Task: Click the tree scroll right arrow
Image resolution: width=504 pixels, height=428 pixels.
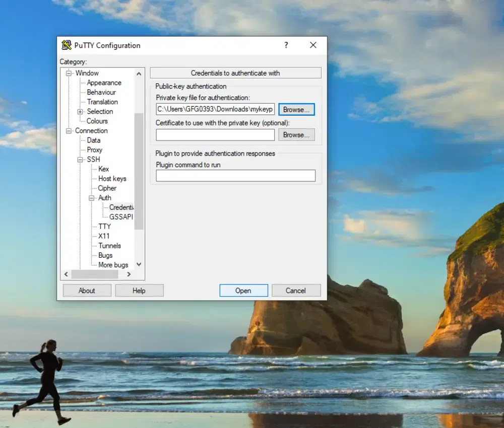Action: [x=129, y=274]
